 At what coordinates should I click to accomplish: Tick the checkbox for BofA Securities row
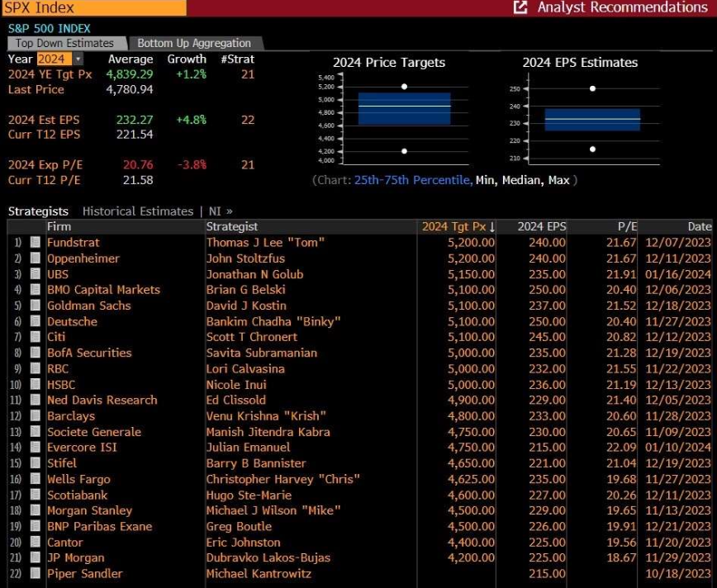[x=36, y=353]
